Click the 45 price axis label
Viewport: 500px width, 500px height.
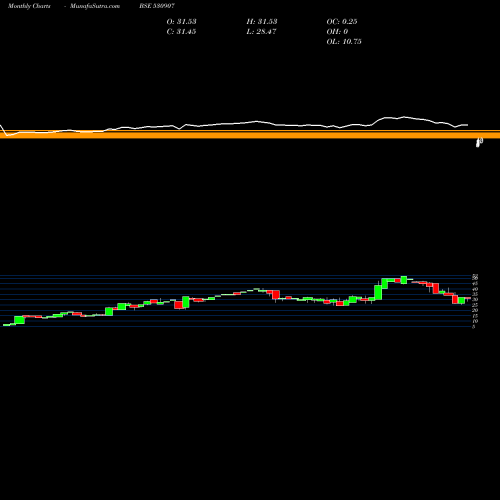[475, 283]
